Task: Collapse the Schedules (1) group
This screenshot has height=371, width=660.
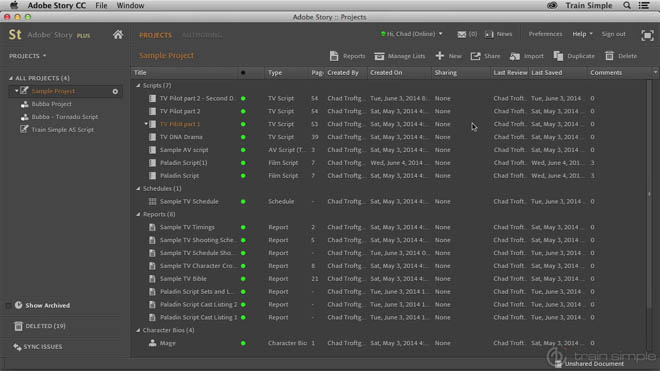Action: (138, 189)
